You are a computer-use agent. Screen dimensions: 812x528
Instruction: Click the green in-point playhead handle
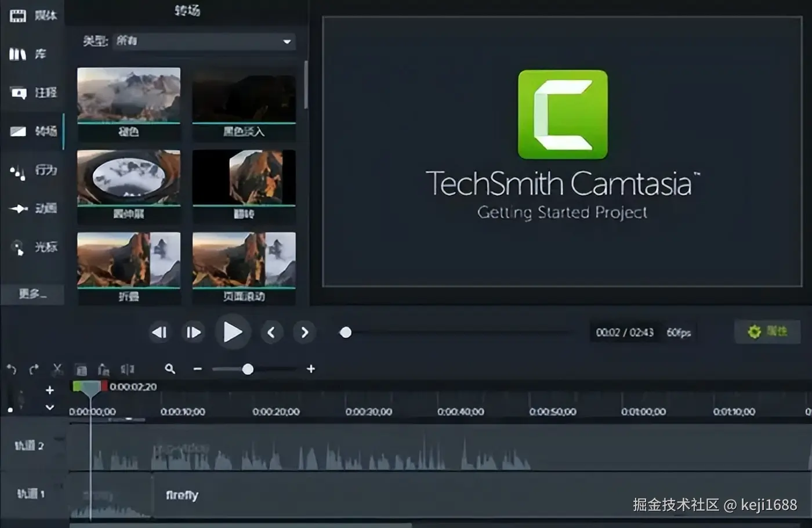click(x=77, y=386)
